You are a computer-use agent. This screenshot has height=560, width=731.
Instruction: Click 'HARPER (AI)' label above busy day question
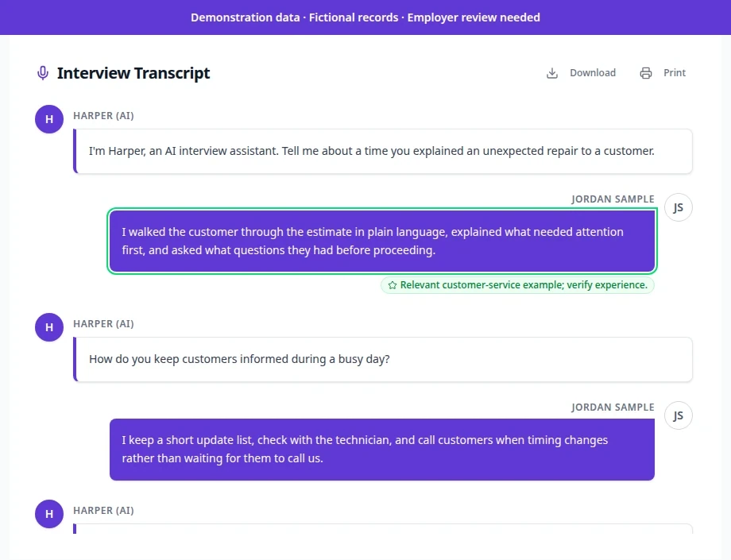pyautogui.click(x=103, y=324)
